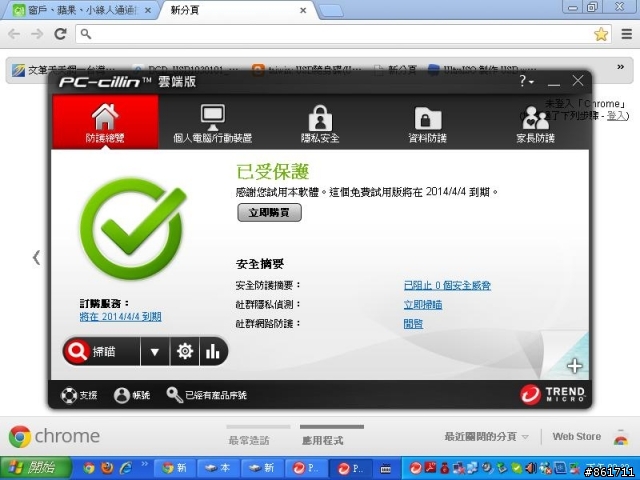640x480 pixels.
Task: Close the 新分頁 tab
Action: (303, 11)
